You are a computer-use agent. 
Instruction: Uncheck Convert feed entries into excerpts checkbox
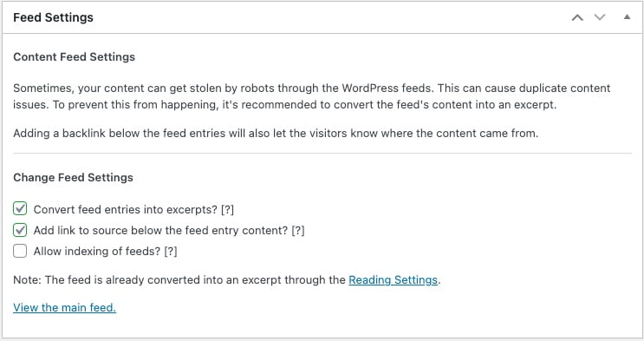[20, 208]
